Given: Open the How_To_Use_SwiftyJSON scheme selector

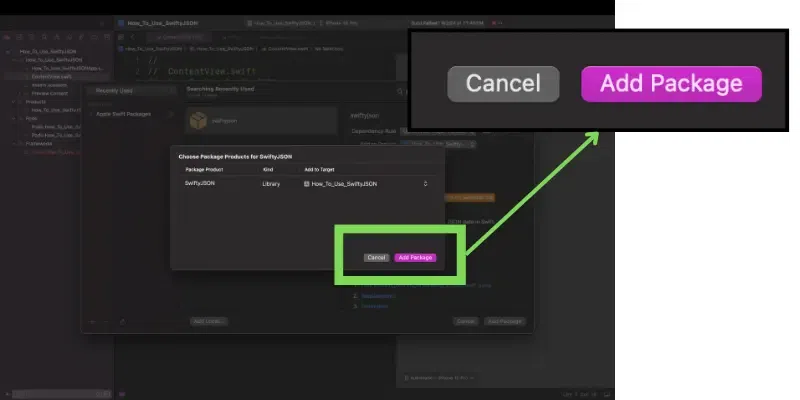Looking at the screenshot, I should [283, 23].
